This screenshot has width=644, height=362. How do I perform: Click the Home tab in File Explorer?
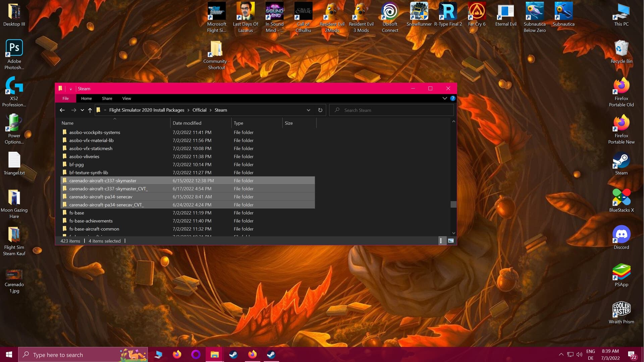[86, 98]
